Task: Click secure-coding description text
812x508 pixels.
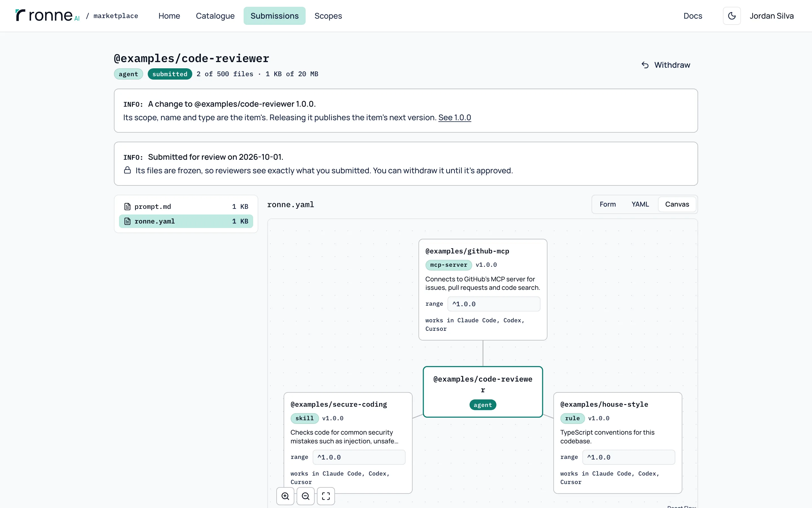Action: 344,436
